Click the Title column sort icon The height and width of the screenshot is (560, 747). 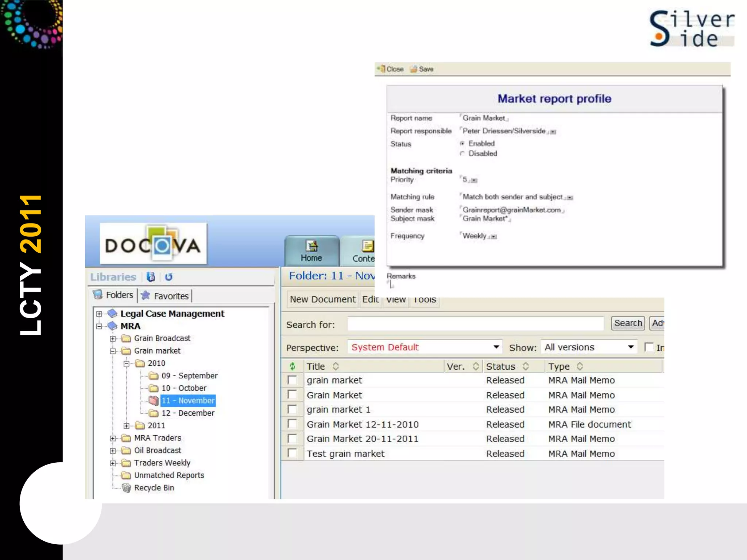(x=336, y=366)
